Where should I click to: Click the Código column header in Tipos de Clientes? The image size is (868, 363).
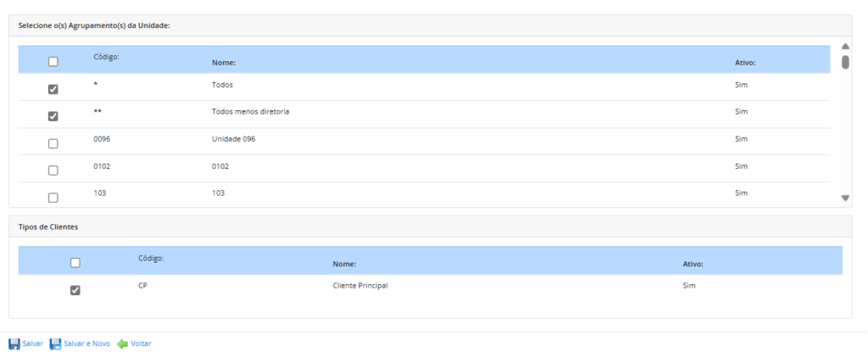click(151, 257)
